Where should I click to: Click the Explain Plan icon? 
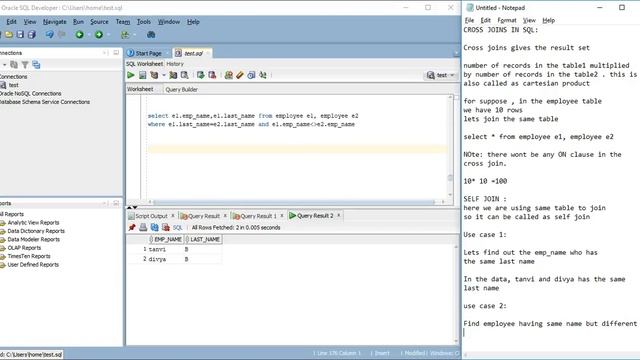point(154,75)
